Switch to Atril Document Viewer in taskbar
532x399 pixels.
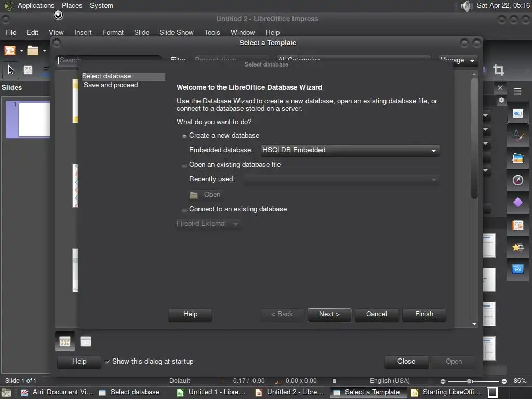tap(57, 392)
